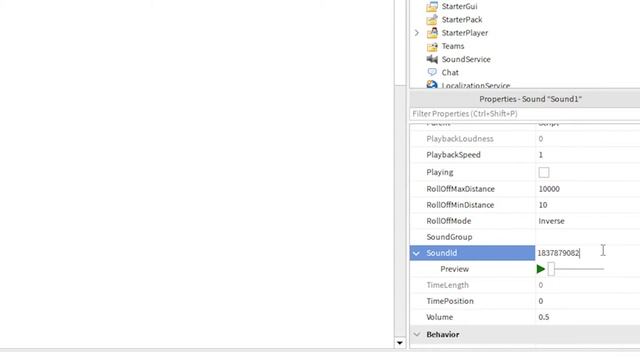Click the TimeLength property label
The width and height of the screenshot is (640, 360).
(447, 285)
